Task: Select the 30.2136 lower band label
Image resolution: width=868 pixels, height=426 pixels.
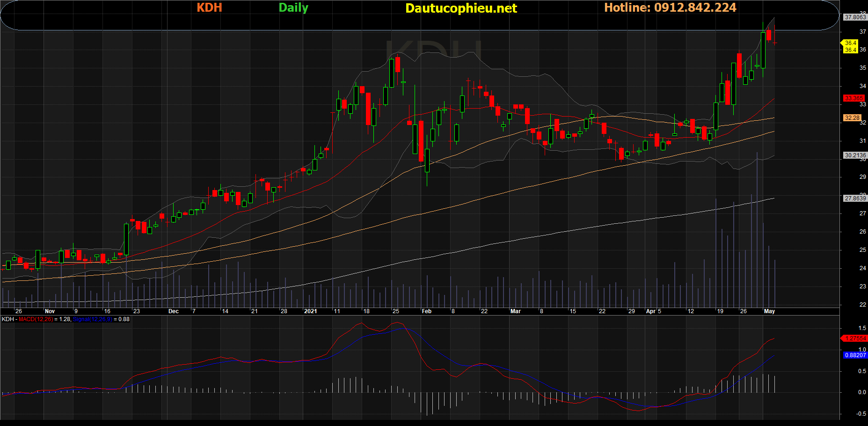Action: click(x=855, y=155)
